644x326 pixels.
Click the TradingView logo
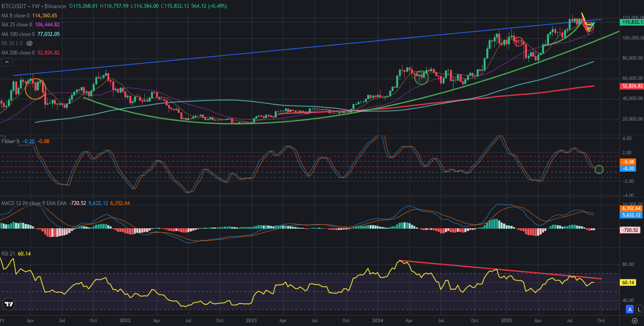click(x=9, y=304)
